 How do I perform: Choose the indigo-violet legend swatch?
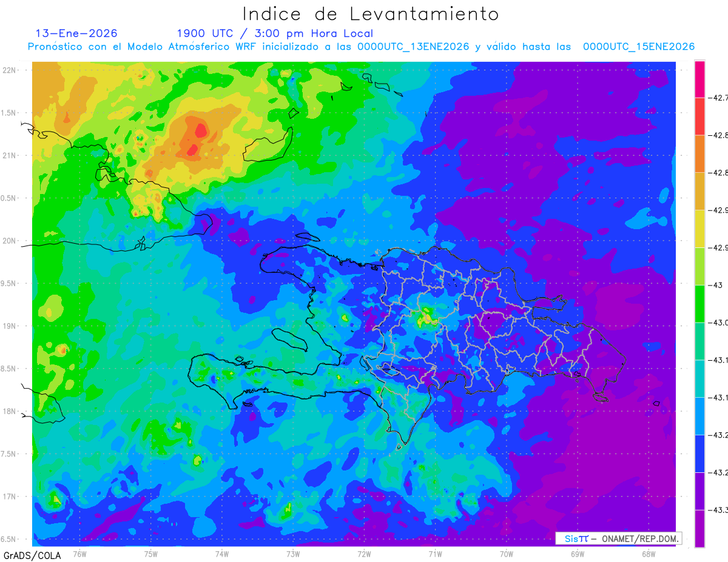click(x=699, y=492)
